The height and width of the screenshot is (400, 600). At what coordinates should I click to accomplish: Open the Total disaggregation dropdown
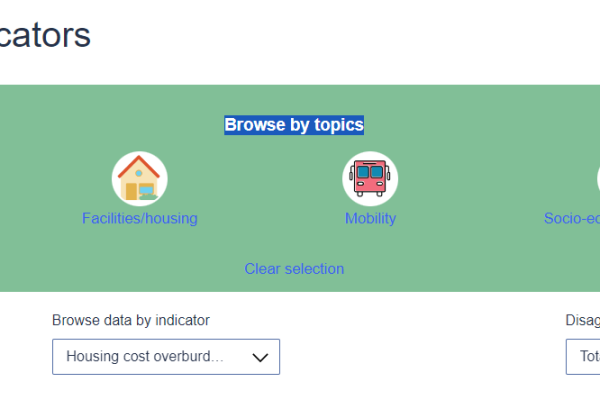583,357
